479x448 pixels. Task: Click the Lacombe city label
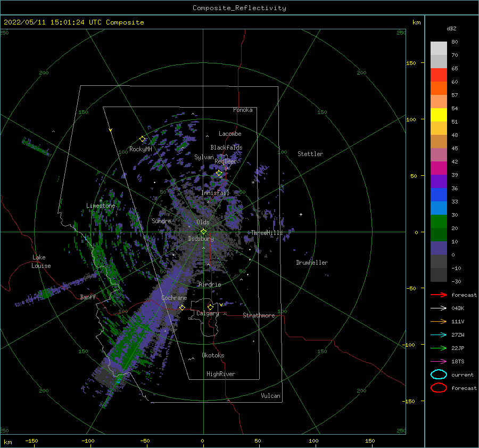tap(230, 134)
